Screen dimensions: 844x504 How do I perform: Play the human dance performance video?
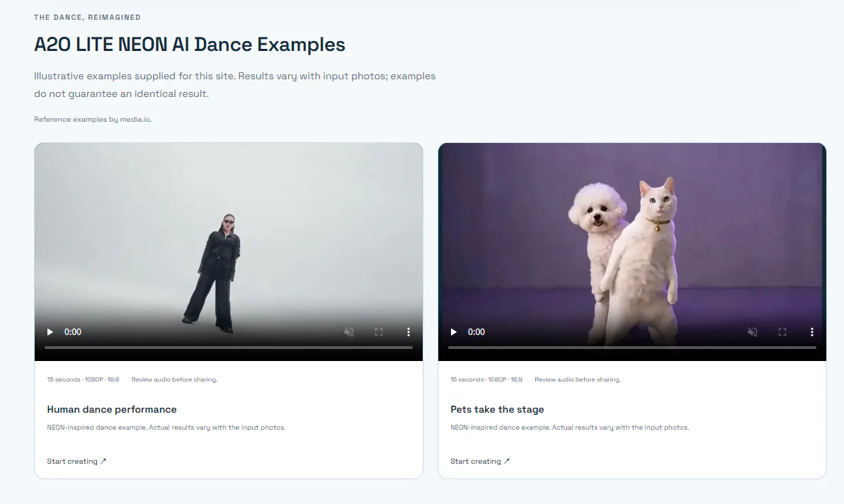click(x=50, y=332)
